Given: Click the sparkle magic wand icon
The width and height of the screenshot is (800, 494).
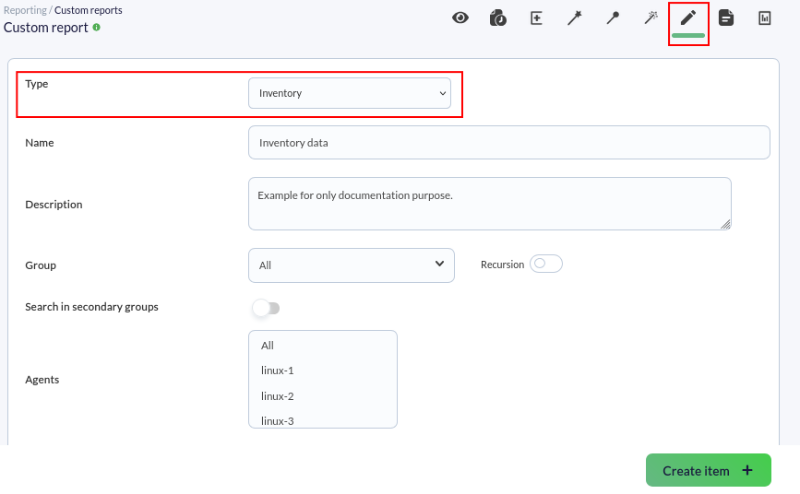Looking at the screenshot, I should coord(651,18).
